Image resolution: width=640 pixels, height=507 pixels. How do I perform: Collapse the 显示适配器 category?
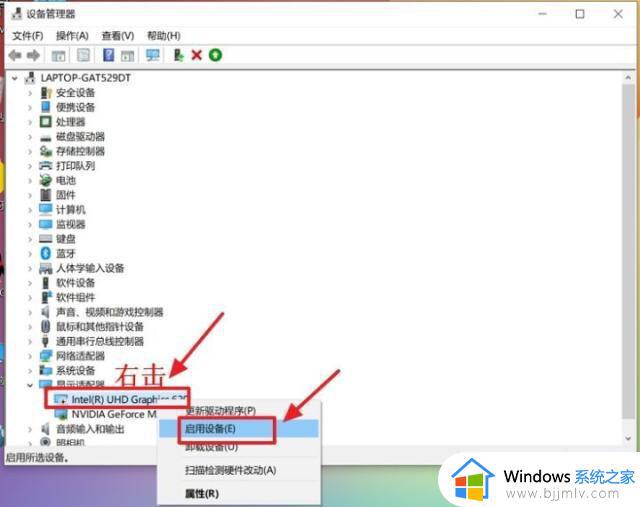30,385
